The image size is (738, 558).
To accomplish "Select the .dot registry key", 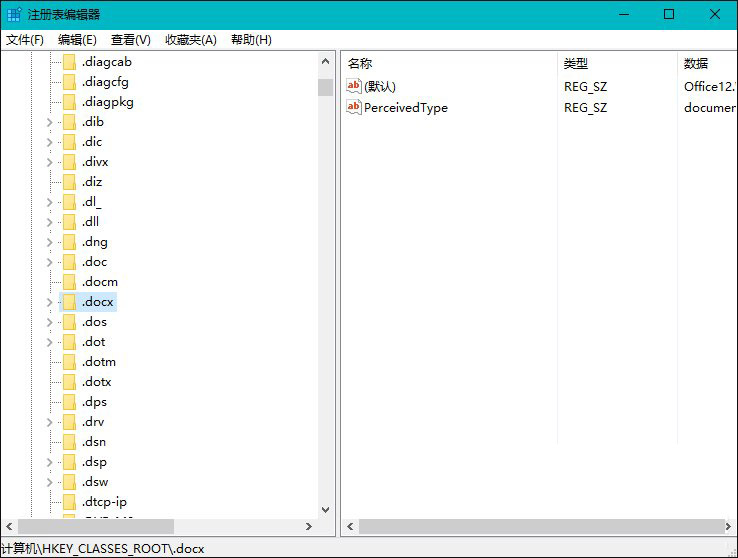I will [x=94, y=342].
